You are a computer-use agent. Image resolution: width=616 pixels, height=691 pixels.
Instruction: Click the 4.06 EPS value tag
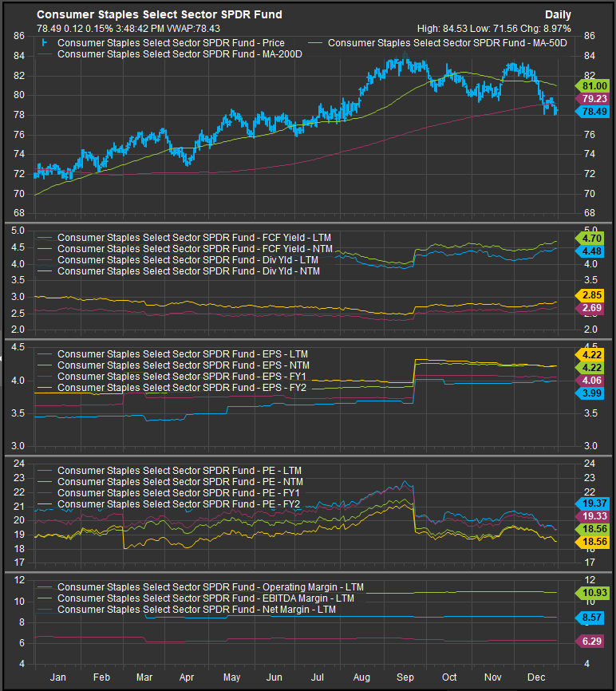pos(590,381)
